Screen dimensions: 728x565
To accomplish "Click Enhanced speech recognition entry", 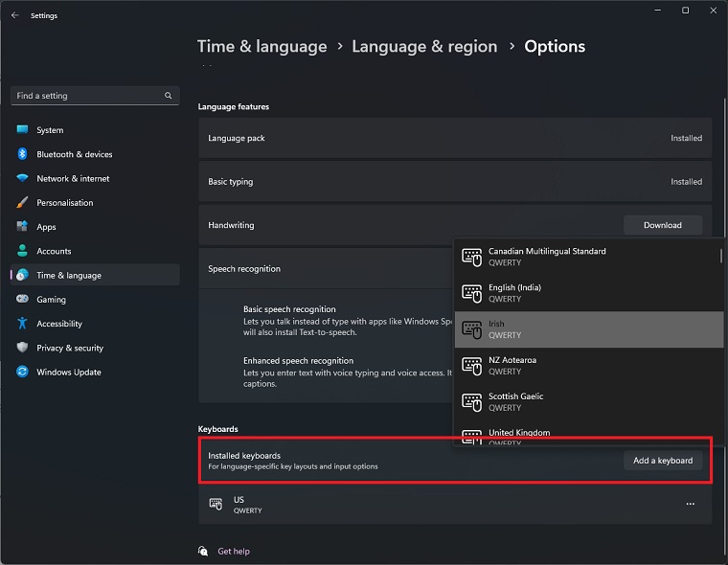I will pyautogui.click(x=348, y=372).
